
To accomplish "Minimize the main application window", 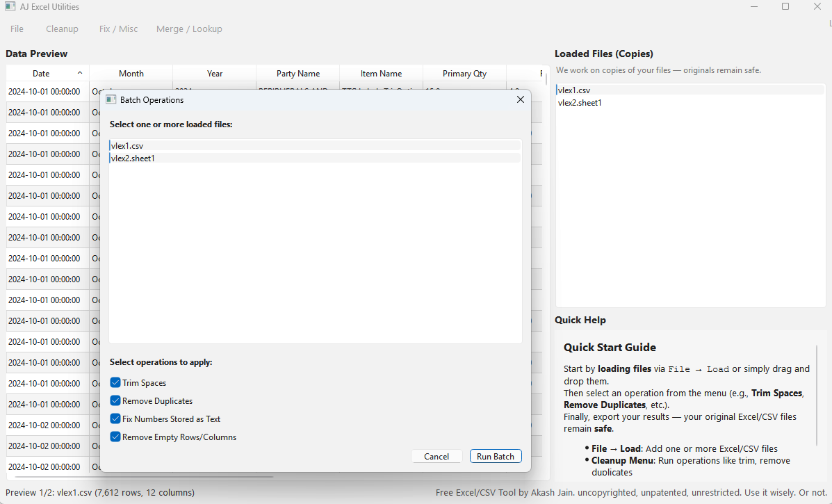I will (x=754, y=7).
